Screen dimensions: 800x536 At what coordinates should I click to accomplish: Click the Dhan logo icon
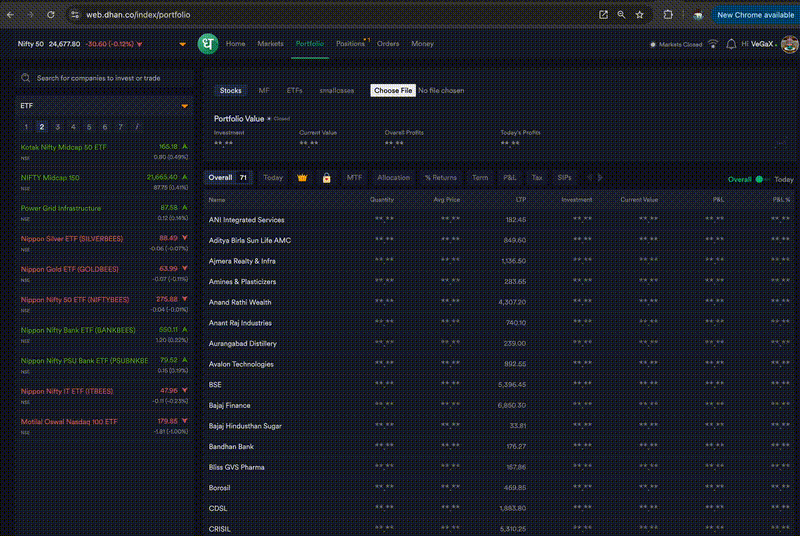pyautogui.click(x=208, y=44)
